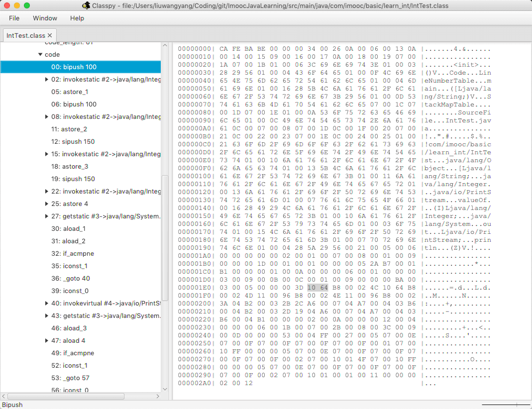
Task: Expand the 47: aload 4 node
Action: tap(46, 340)
